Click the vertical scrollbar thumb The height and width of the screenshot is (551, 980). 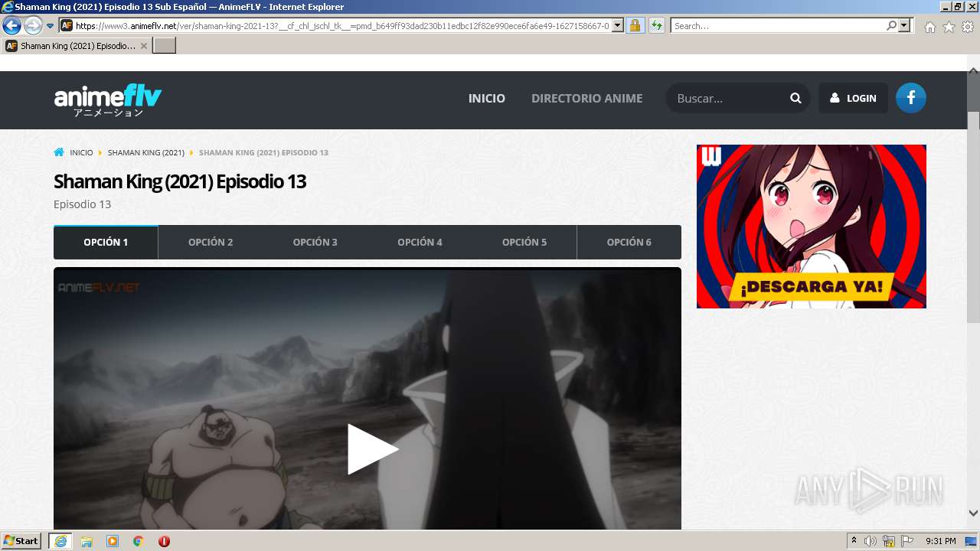(x=973, y=216)
